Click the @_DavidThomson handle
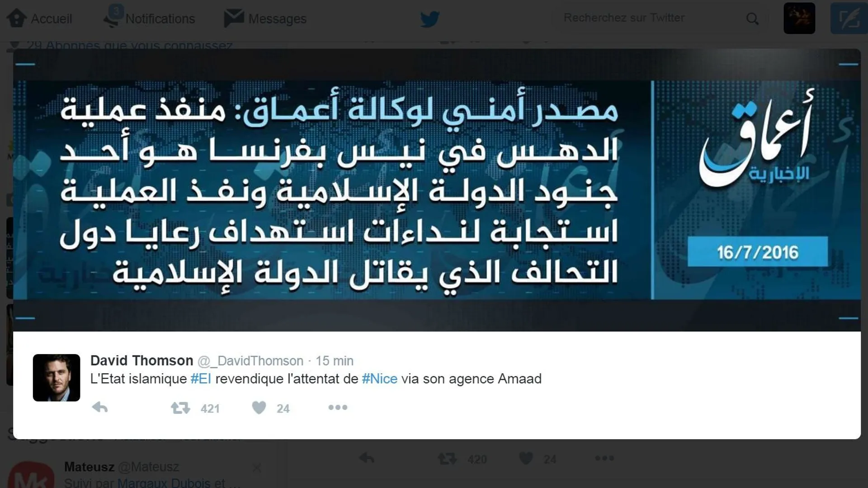The height and width of the screenshot is (488, 868). (250, 361)
